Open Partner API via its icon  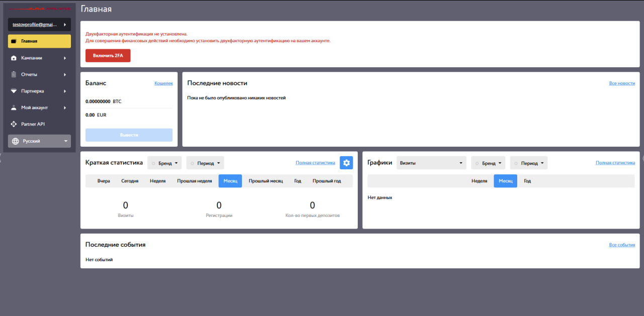[14, 124]
